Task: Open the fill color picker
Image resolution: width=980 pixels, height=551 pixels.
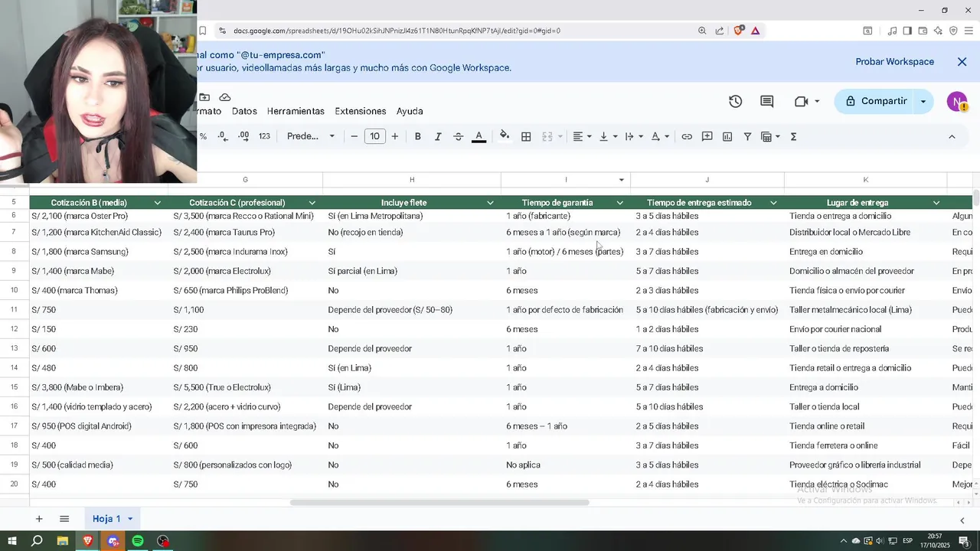Action: point(504,136)
